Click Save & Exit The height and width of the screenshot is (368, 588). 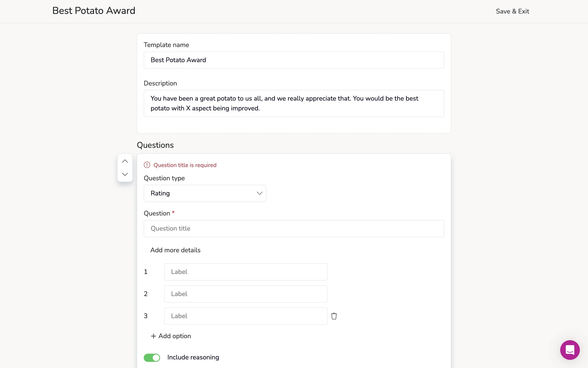512,11
